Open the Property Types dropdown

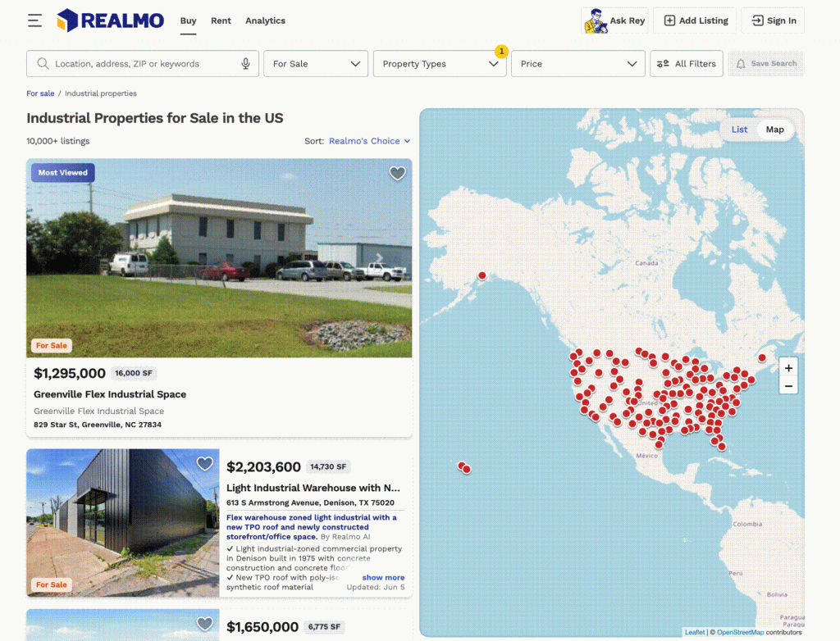(440, 64)
